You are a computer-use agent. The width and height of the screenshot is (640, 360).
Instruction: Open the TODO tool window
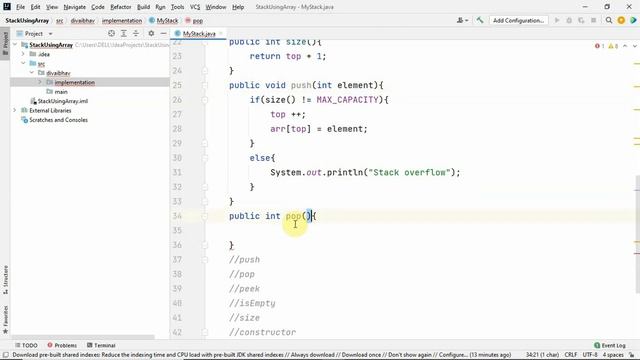pos(26,345)
